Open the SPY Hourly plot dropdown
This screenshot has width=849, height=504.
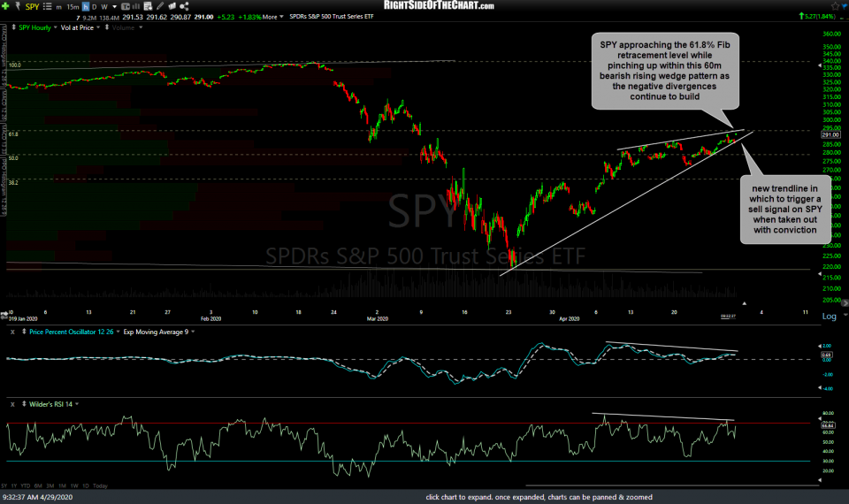pos(55,27)
